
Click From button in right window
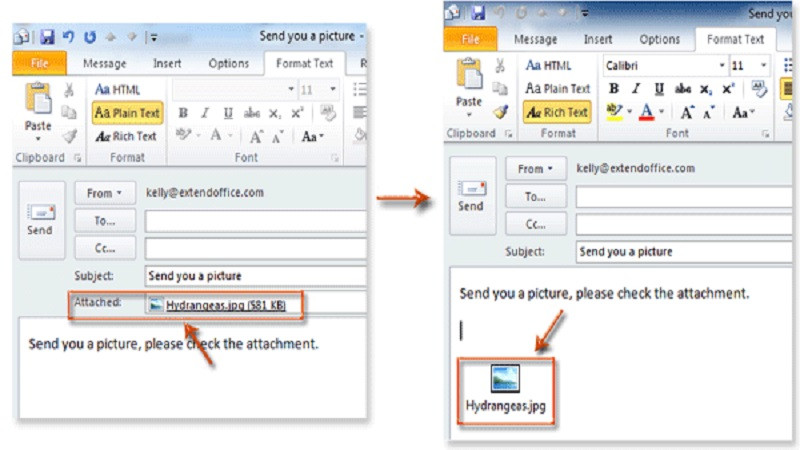pyautogui.click(x=536, y=169)
